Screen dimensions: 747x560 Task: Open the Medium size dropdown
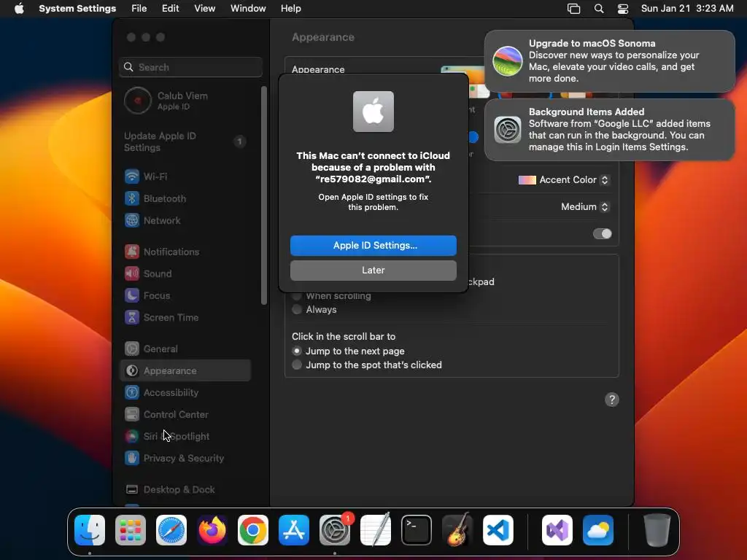(x=585, y=206)
